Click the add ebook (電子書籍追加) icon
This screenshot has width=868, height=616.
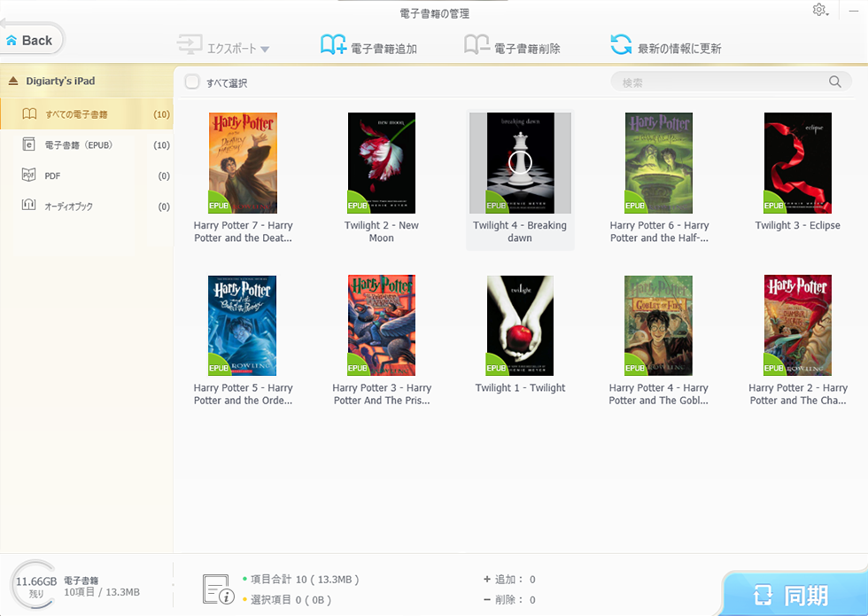click(333, 45)
